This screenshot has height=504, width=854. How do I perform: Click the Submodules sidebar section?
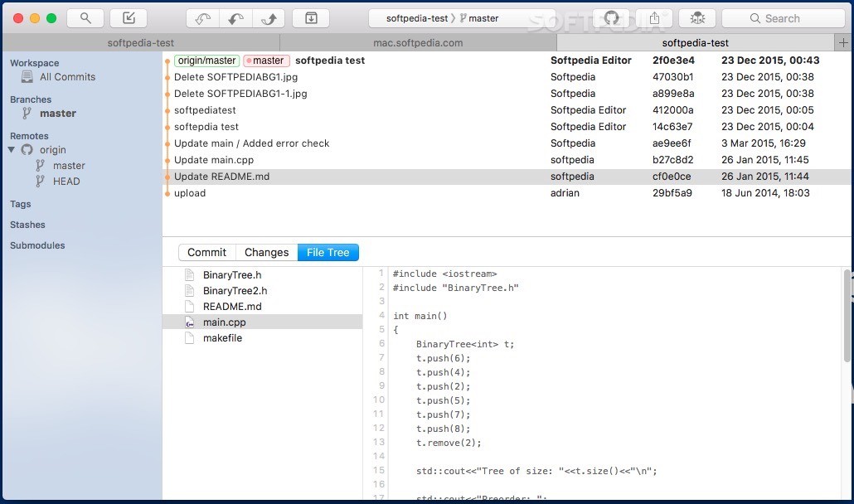click(37, 245)
